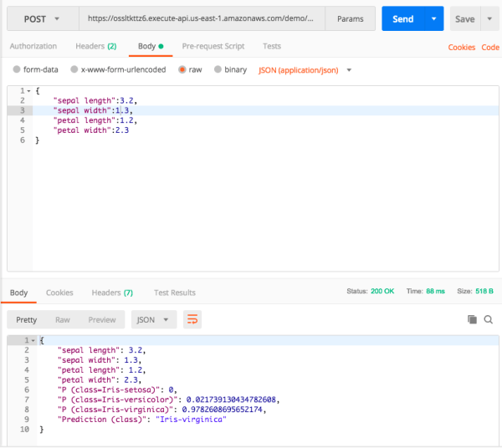The image size is (502, 448).
Task: Click the blue Send button
Action: click(403, 19)
